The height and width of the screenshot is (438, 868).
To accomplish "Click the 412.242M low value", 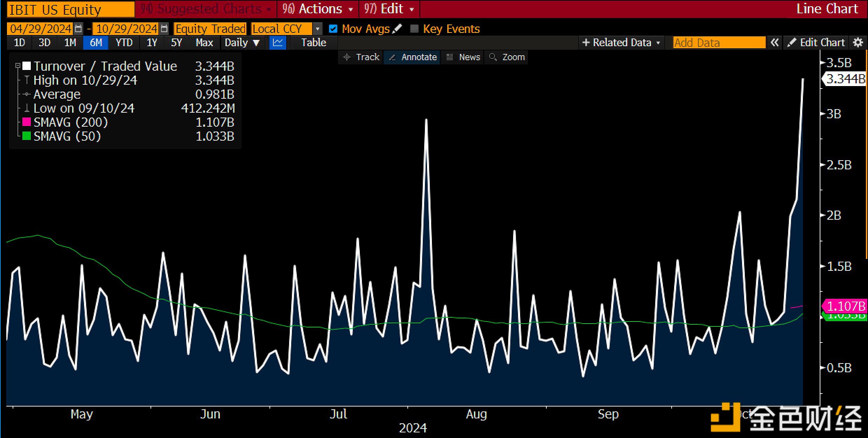I will [x=208, y=108].
